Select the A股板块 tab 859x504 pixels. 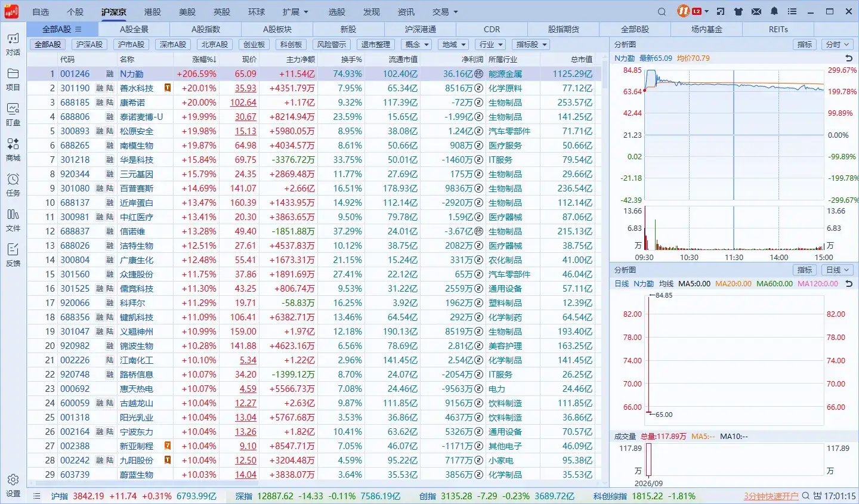(x=277, y=29)
